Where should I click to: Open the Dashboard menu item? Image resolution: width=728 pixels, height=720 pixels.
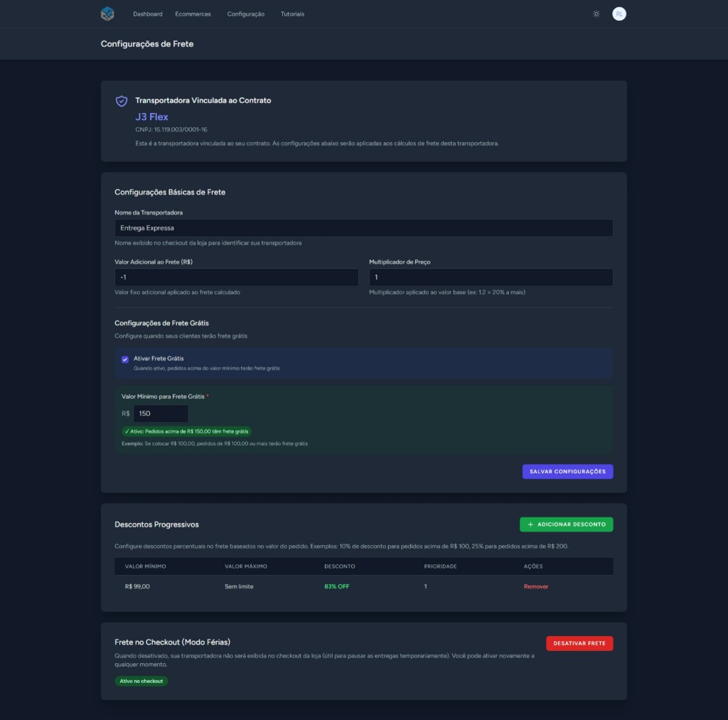[148, 14]
